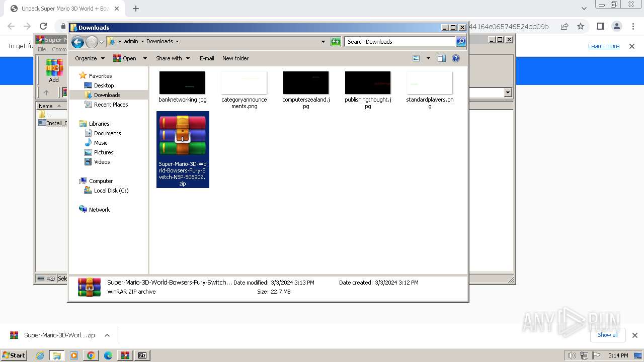644x362 pixels.
Task: Select Libraries in navigation pane
Action: (x=99, y=124)
